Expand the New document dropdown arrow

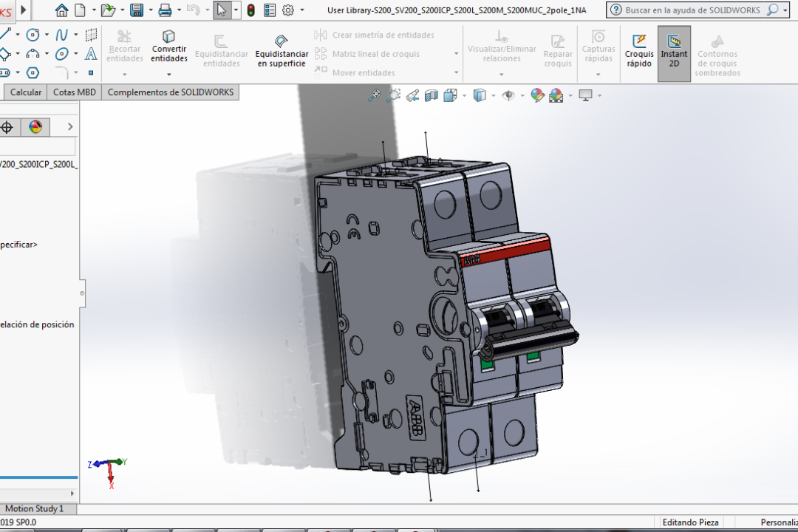click(x=94, y=10)
